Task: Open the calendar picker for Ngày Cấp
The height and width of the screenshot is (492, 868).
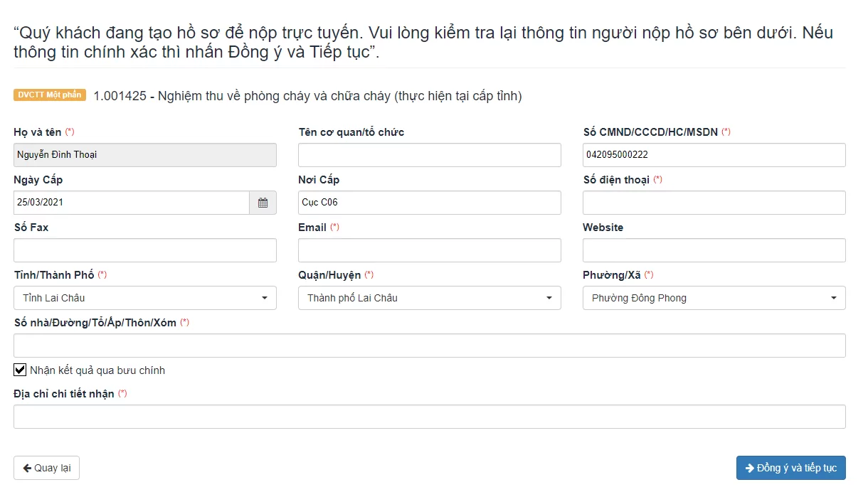Action: coord(263,203)
